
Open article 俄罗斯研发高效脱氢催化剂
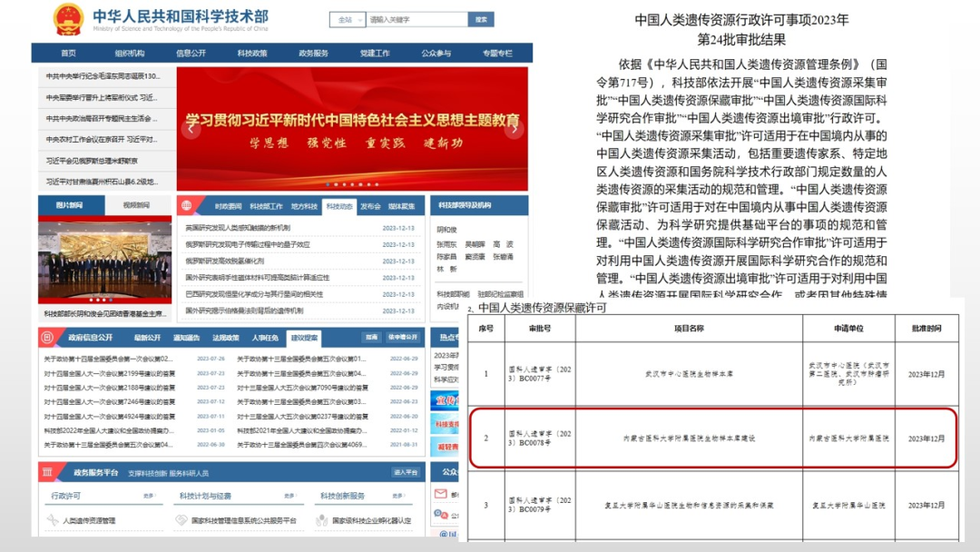(x=224, y=261)
